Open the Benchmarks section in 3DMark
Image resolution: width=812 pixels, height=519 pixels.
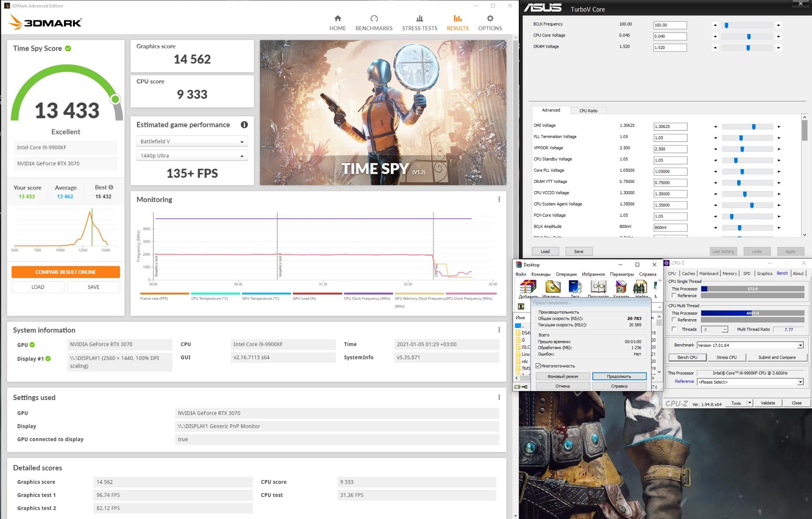(374, 23)
